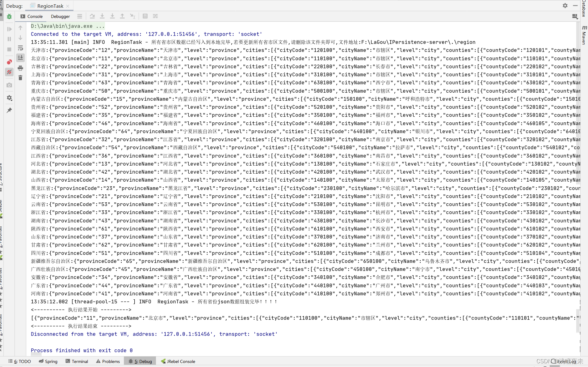Click the 天津市 province output line
This screenshot has width=588, height=367.
coord(306,50)
